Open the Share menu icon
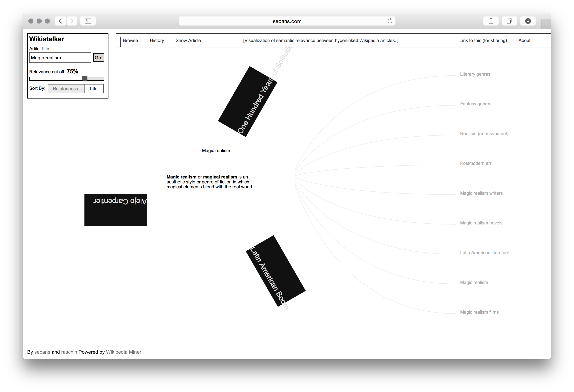The width and height of the screenshot is (574, 392). coord(491,21)
